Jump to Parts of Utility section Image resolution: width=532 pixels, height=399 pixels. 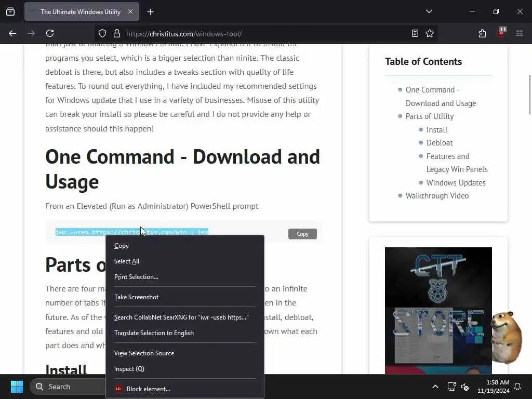pos(430,116)
